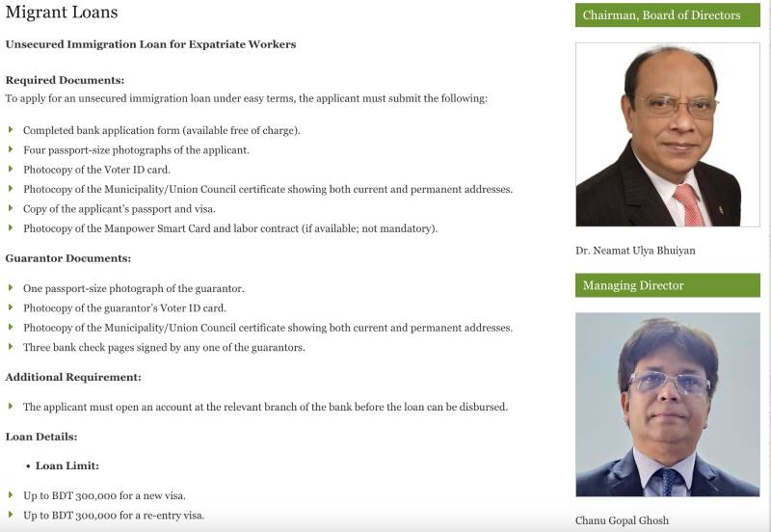Click the arrow bullet beside "applicant must open an account"

click(x=11, y=407)
